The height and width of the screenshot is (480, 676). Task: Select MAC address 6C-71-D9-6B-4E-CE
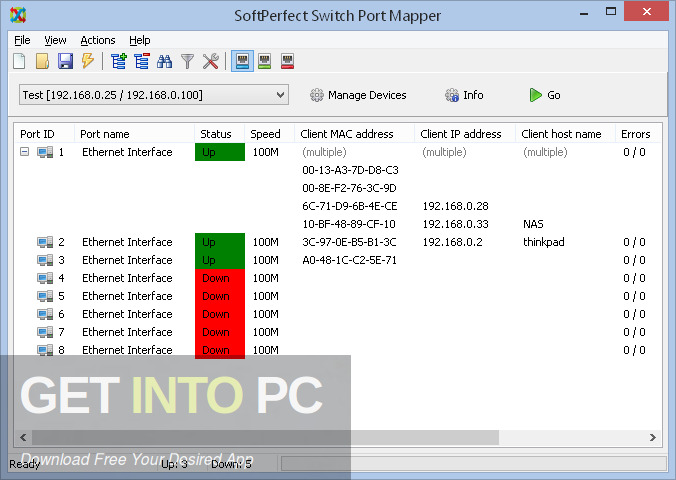350,206
